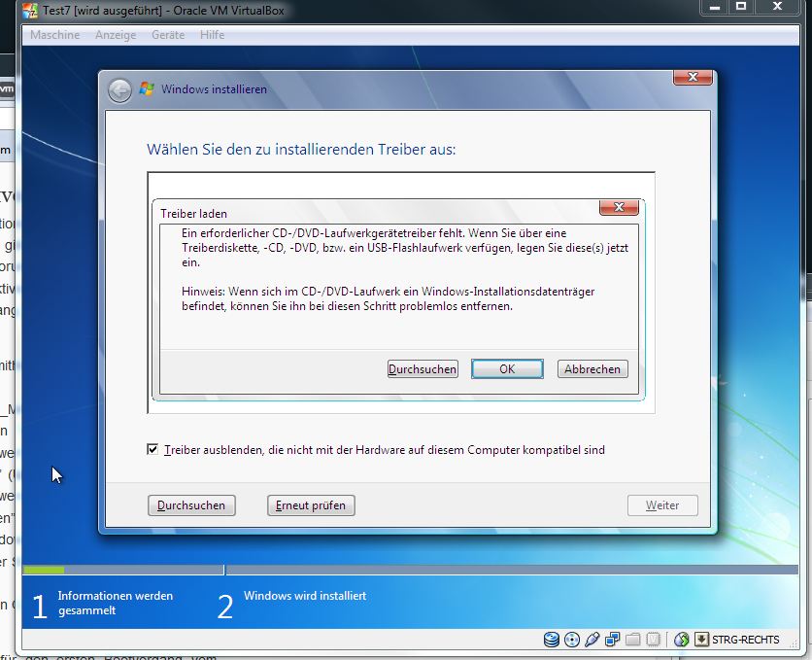812x660 pixels.
Task: Click the STRG-RECHTS host key label
Action: pyautogui.click(x=745, y=640)
